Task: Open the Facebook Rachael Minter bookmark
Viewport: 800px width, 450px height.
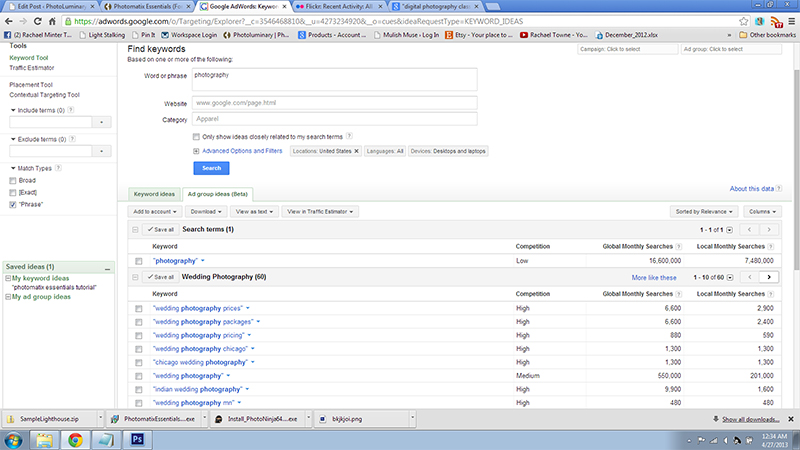Action: coord(38,35)
